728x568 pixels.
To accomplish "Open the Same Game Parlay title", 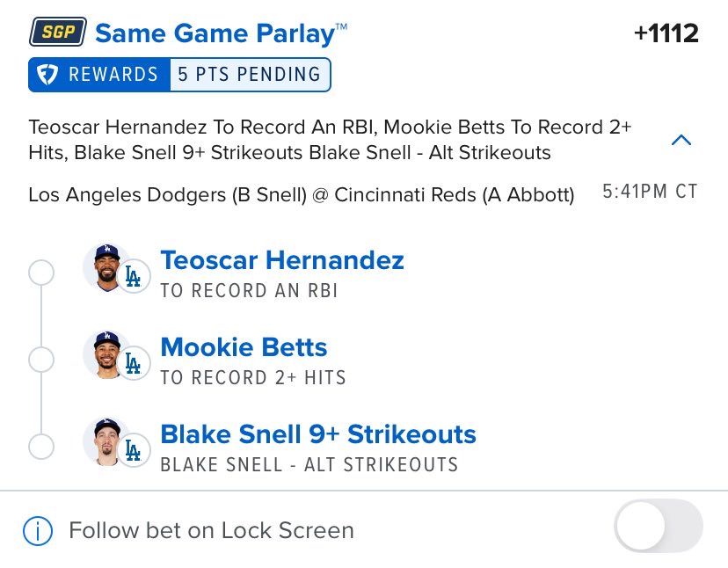I will coord(221,34).
